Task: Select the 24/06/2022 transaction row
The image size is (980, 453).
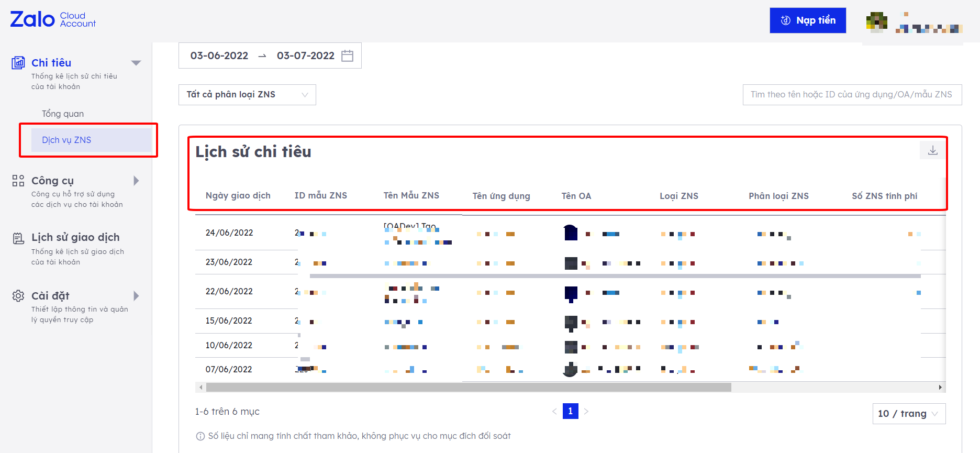Action: tap(571, 233)
